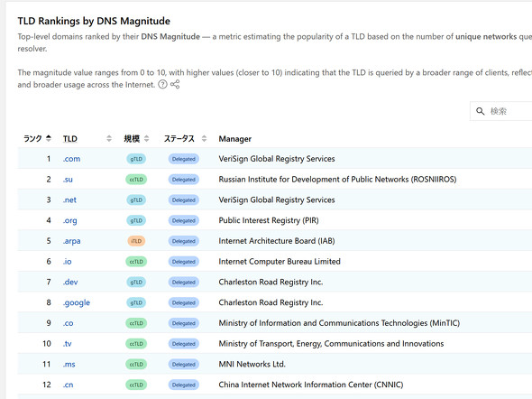The image size is (532, 399).
Task: Open the .google TLD link
Action: pyautogui.click(x=77, y=302)
